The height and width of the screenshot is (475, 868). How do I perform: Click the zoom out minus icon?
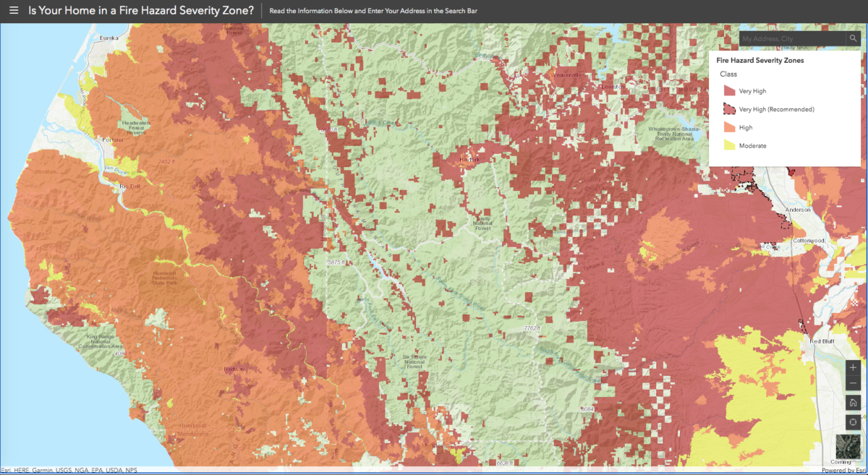click(852, 383)
